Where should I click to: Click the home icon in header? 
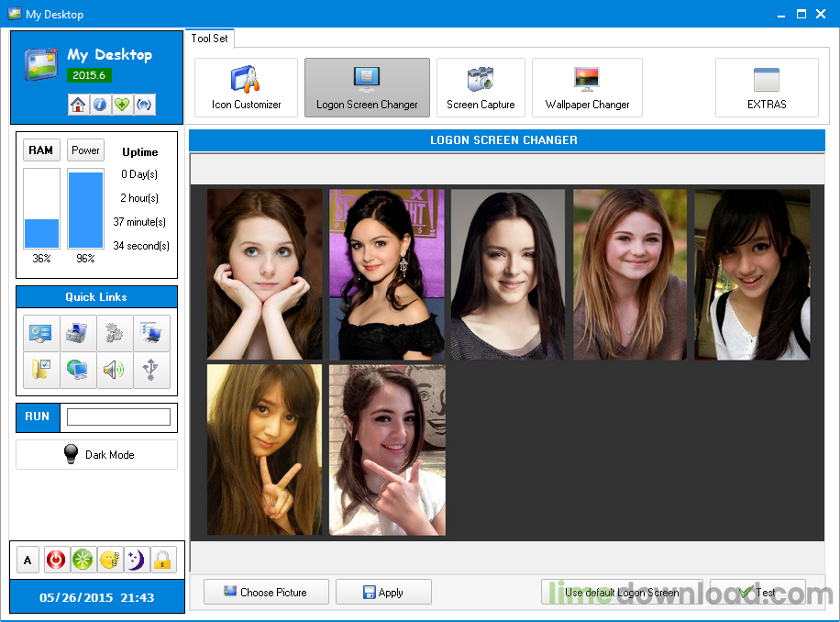point(78,105)
